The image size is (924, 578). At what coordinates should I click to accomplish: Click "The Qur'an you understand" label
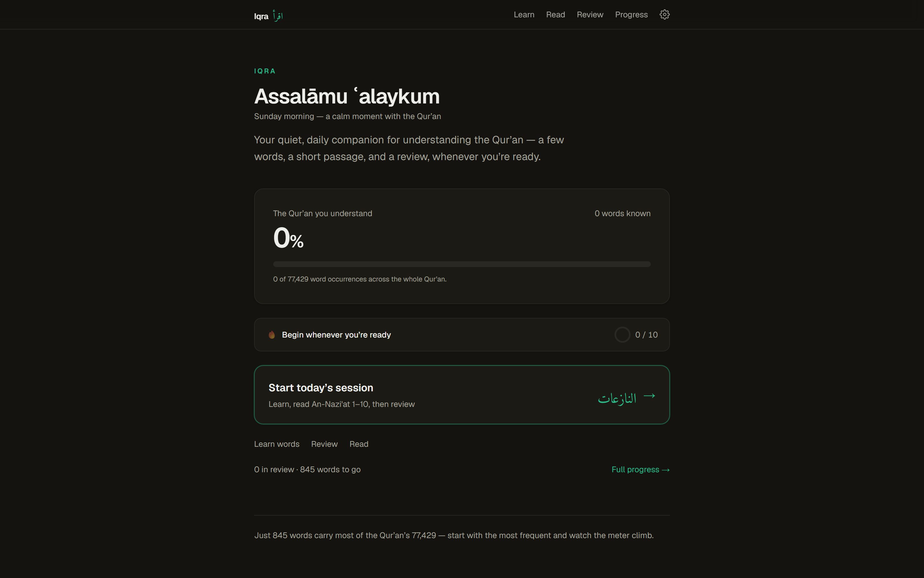tap(322, 213)
